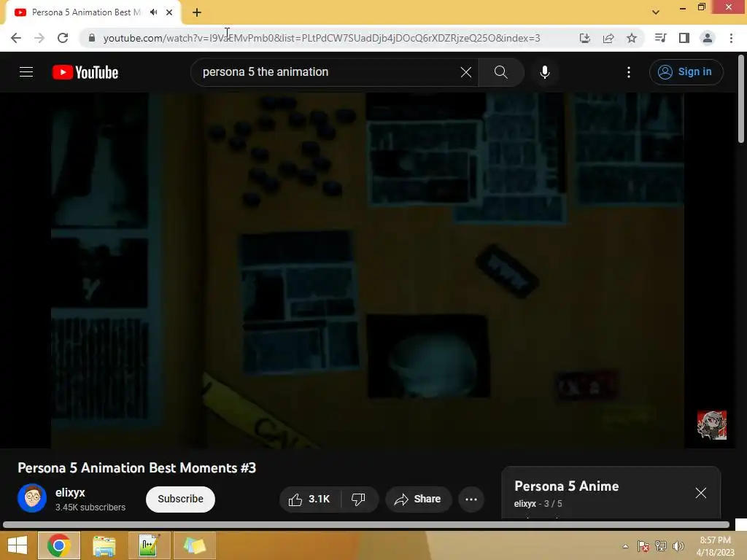Share this page from address bar
This screenshot has height=560, width=747.
coord(608,38)
